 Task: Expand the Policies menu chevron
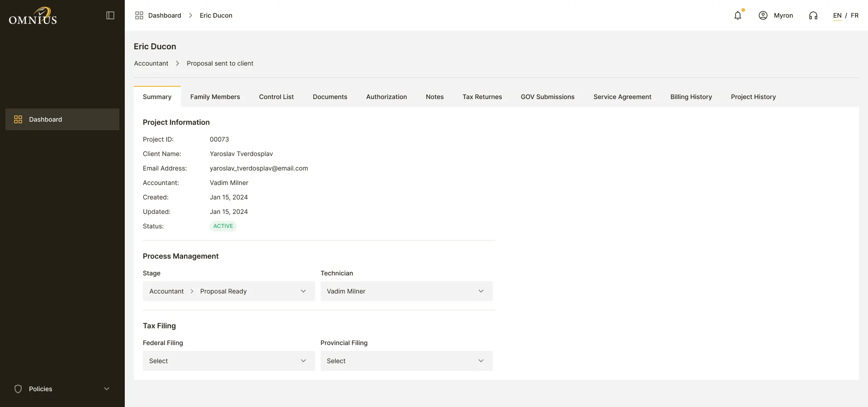point(107,389)
